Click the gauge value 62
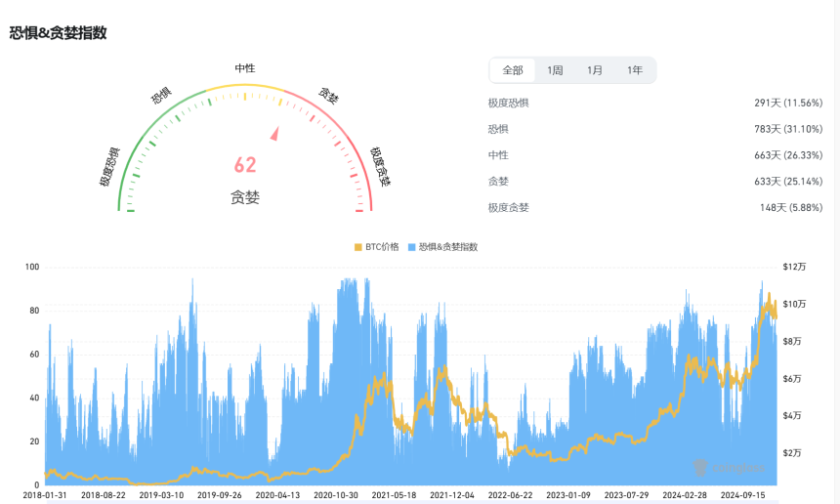The width and height of the screenshot is (840, 504). point(245,165)
